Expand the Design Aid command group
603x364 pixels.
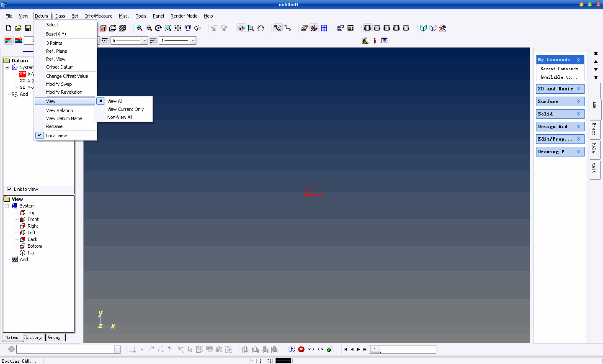point(560,126)
